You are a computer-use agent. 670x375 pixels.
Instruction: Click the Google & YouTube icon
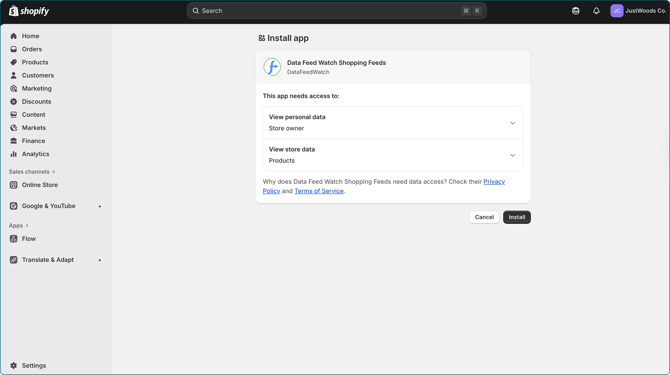[x=14, y=206]
